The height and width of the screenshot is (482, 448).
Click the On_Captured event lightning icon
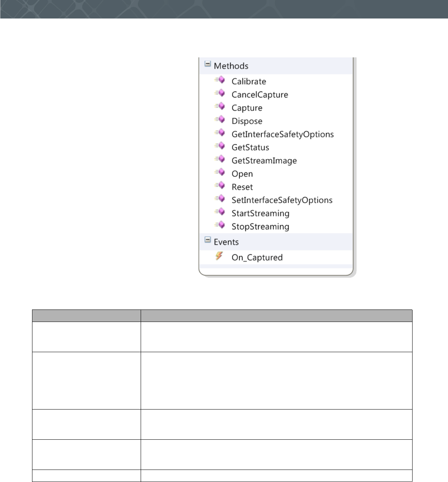(x=219, y=256)
